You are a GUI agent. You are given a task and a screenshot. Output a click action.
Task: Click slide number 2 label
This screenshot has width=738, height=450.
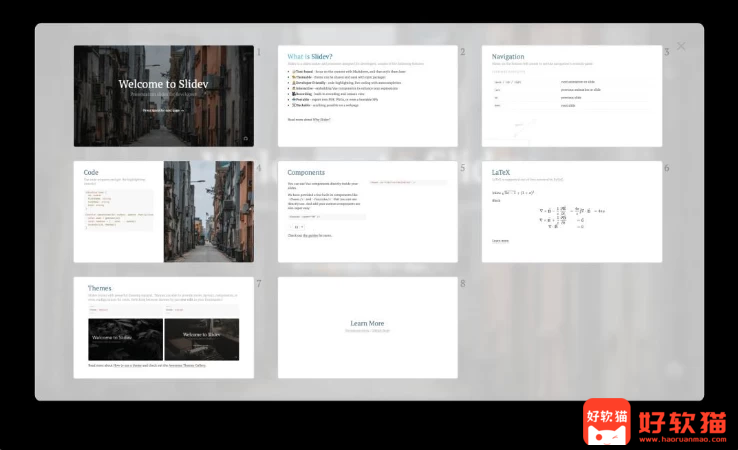[463, 52]
